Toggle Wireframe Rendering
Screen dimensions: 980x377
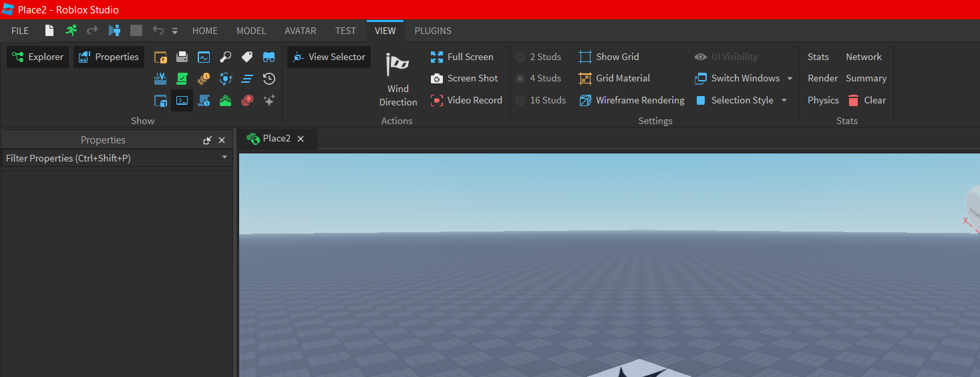tap(631, 101)
